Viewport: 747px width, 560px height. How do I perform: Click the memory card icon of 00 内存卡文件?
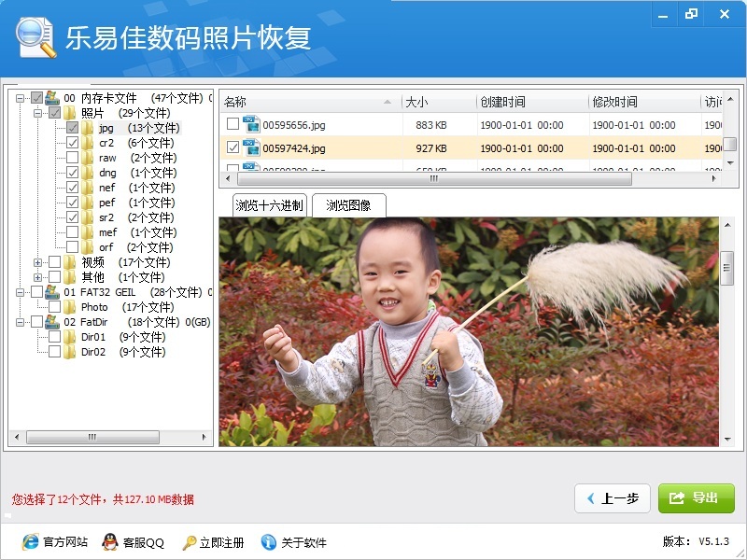(x=51, y=97)
